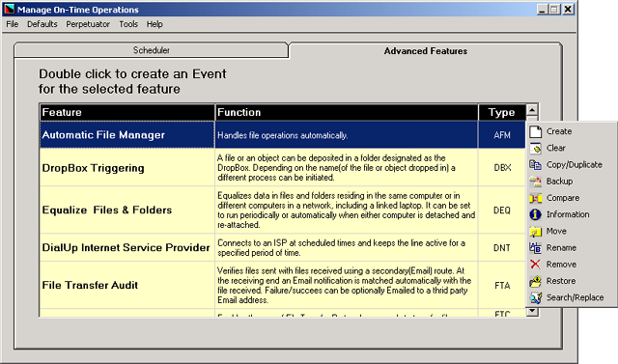Minimize the Manage On-Time Operations window
This screenshot has height=364, width=618.
[x=543, y=9]
